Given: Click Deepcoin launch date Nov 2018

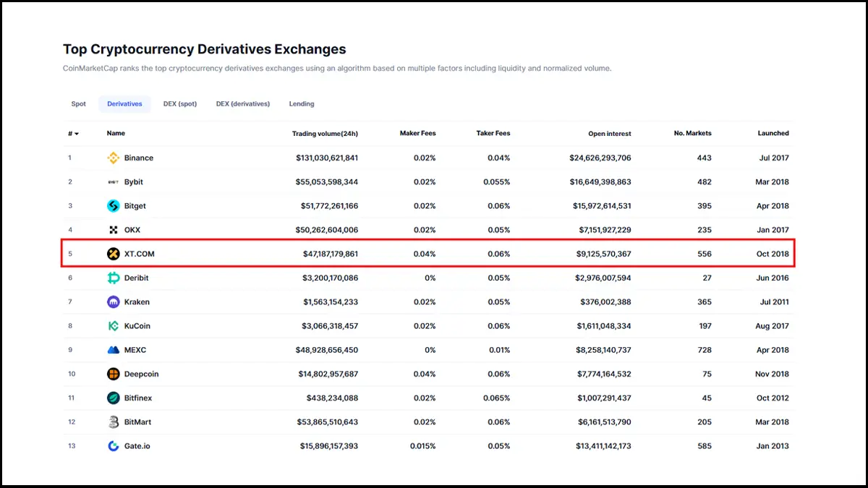Looking at the screenshot, I should [773, 374].
